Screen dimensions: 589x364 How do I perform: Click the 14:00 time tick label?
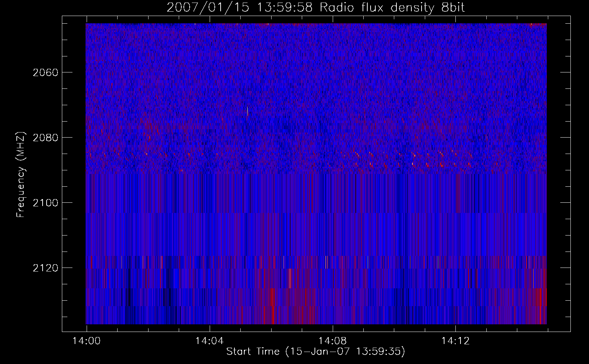coord(87,341)
